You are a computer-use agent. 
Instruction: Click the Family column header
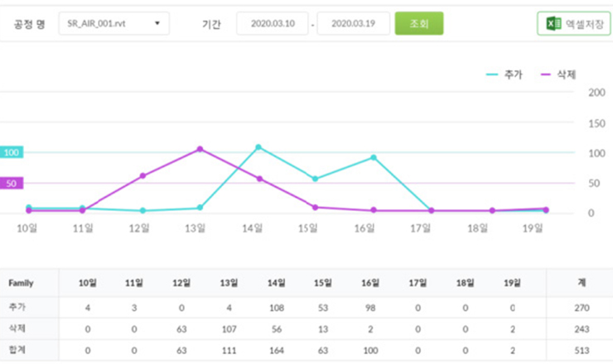[x=21, y=283]
